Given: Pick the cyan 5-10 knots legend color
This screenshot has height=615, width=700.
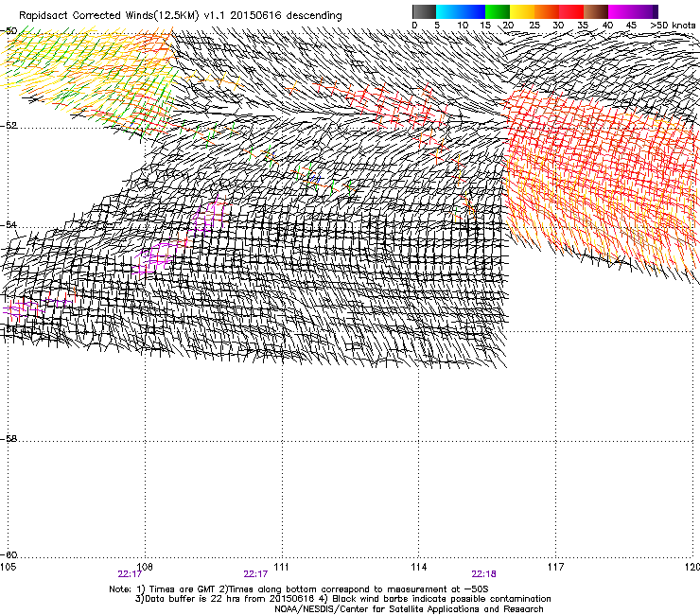Looking at the screenshot, I should pos(448,11).
